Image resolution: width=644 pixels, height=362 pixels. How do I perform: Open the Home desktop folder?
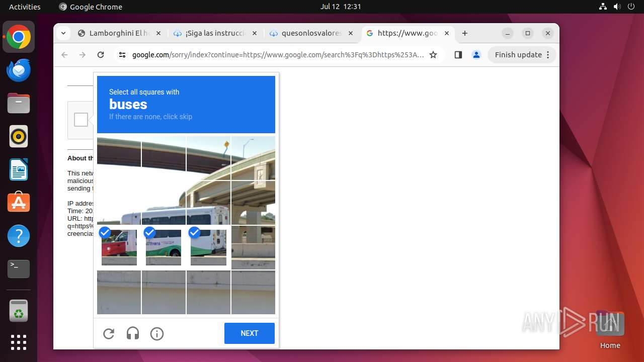610,329
